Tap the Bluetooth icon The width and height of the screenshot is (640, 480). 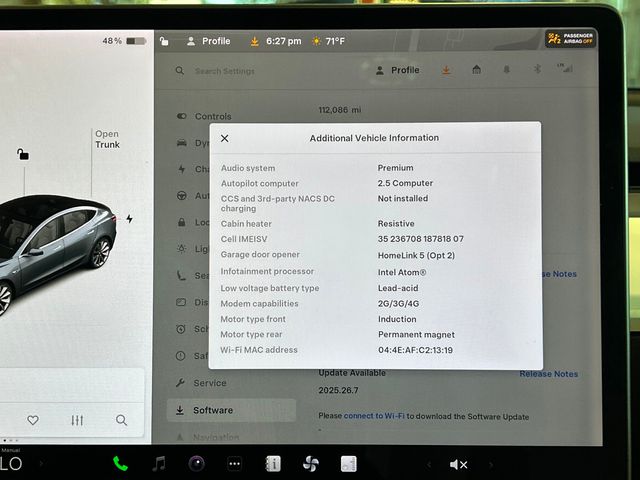pyautogui.click(x=537, y=69)
